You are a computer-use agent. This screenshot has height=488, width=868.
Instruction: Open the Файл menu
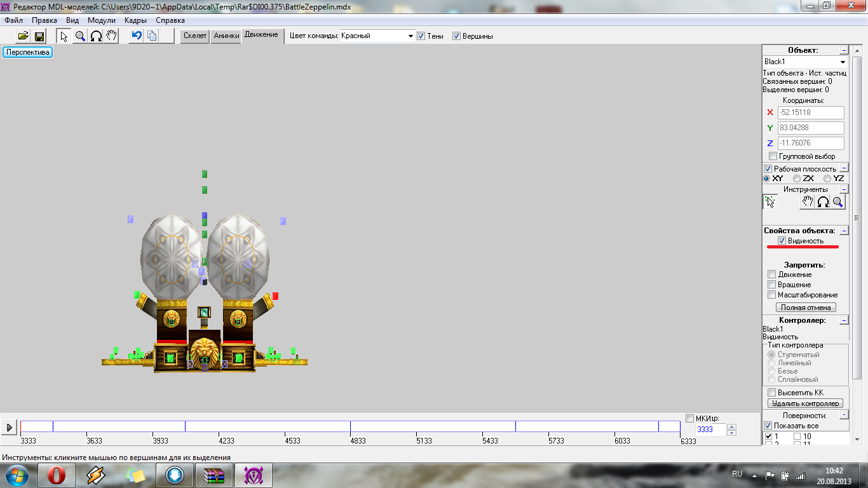coord(13,20)
